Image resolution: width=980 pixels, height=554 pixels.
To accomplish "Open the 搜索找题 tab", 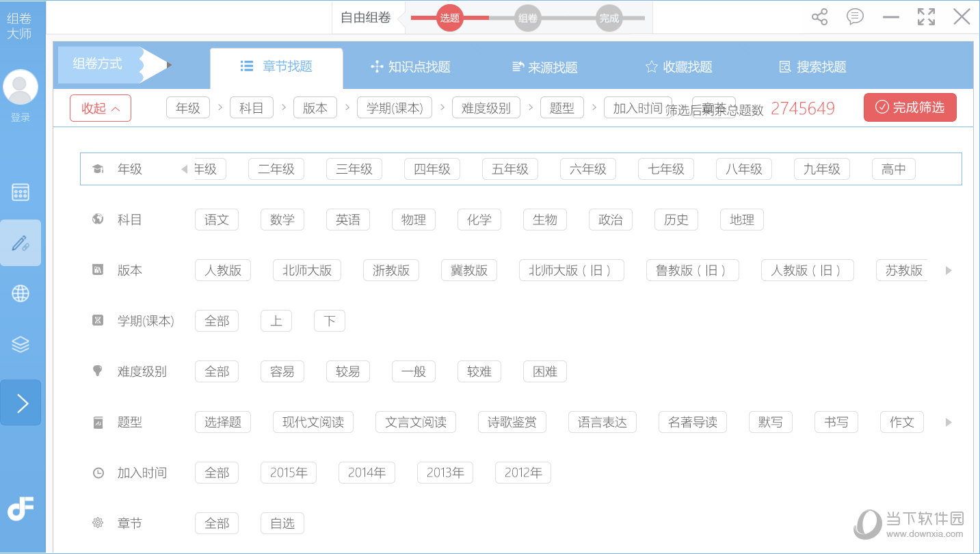I will [x=813, y=67].
